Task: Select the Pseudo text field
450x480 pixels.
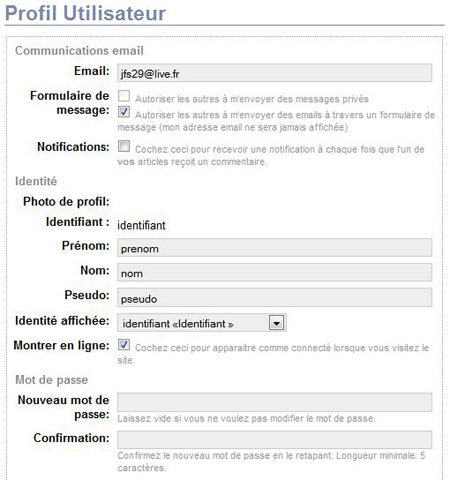Action: [x=274, y=297]
